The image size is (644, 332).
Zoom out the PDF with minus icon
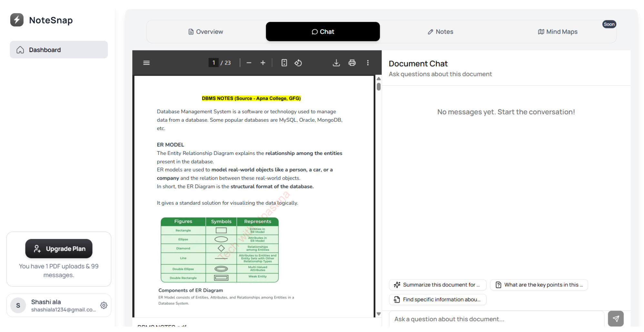(249, 63)
